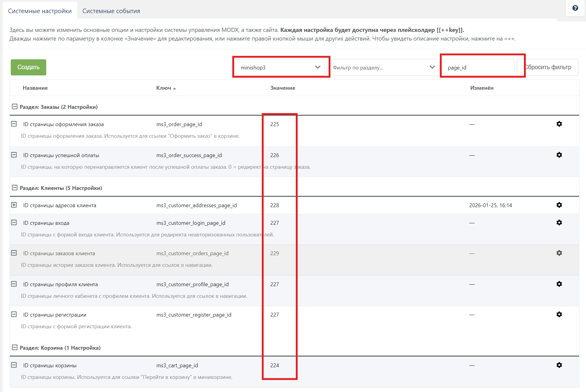Click gear icon for ms3_customer_register_page_id
Viewport: 586px width, 392px height.
click(x=559, y=314)
